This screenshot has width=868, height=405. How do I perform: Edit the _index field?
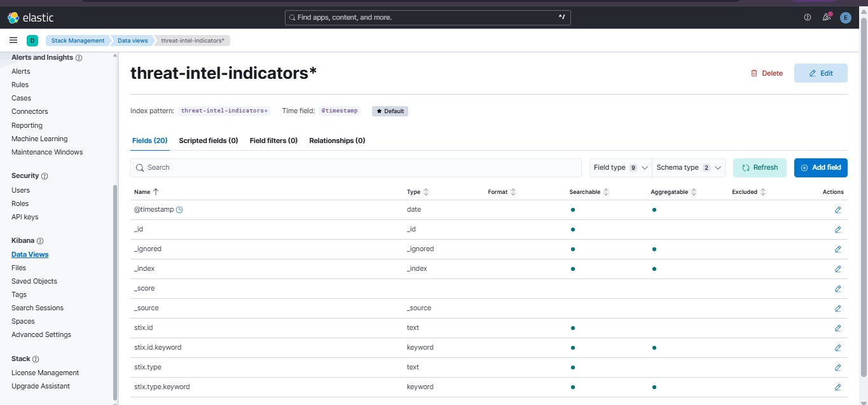click(837, 269)
